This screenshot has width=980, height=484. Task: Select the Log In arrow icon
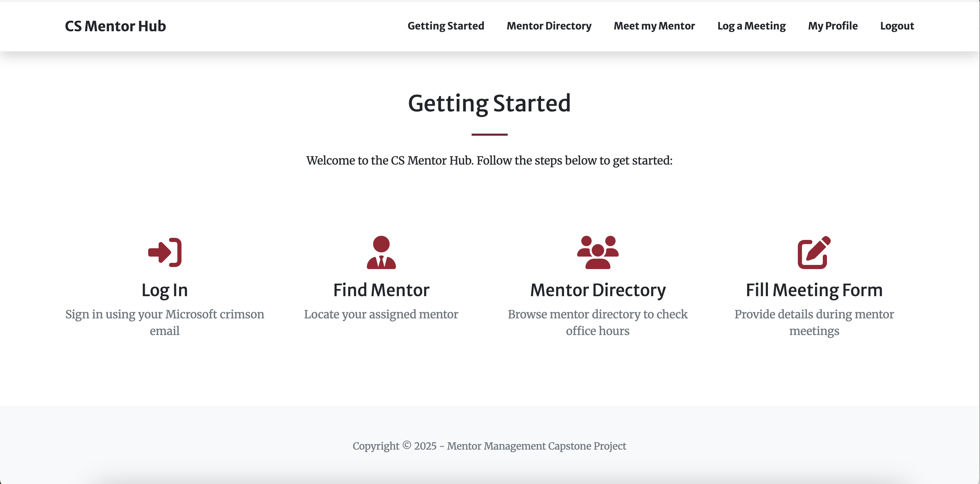(164, 252)
